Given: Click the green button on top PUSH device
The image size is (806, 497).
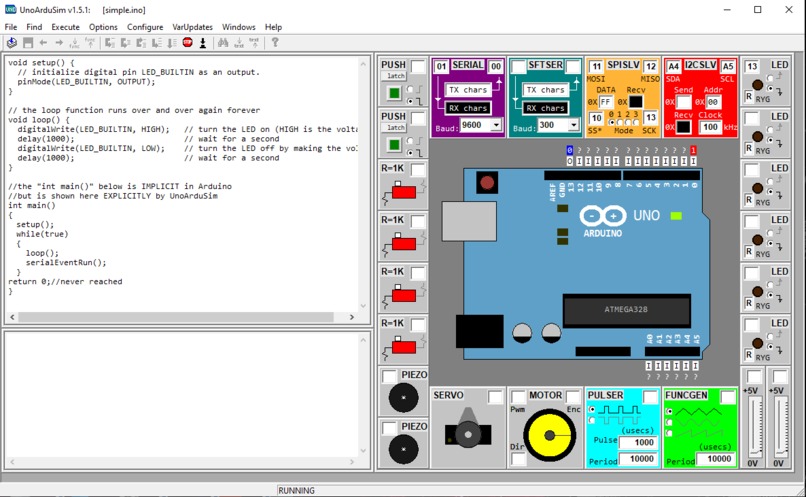Looking at the screenshot, I should 394,94.
